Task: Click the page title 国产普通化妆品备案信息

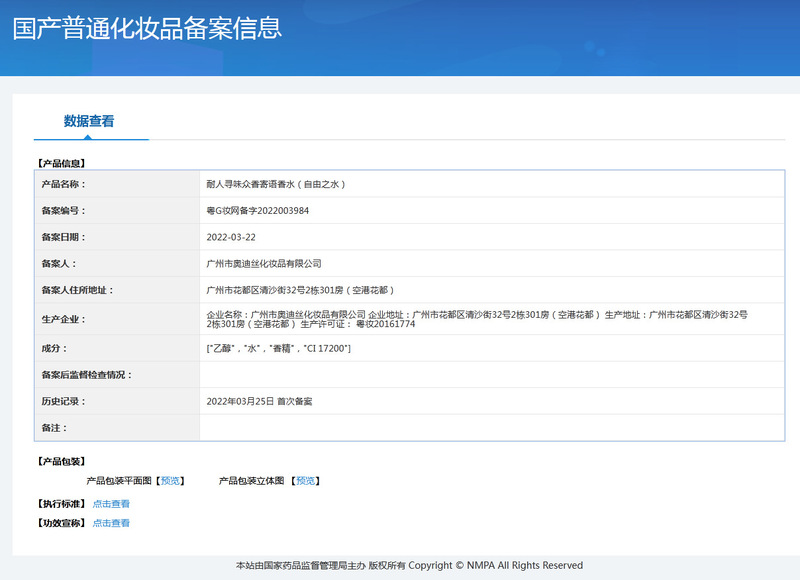Action: click(147, 27)
